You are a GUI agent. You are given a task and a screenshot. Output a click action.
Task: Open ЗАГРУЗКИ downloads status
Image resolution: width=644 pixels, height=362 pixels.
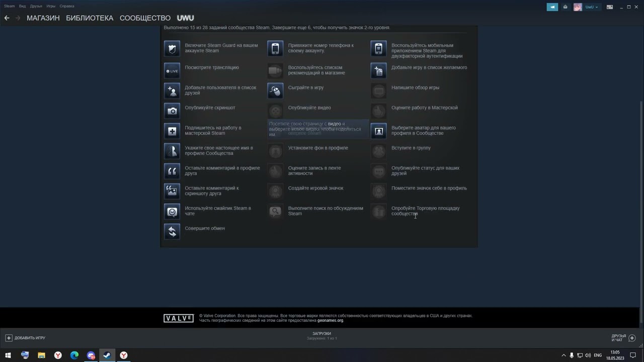(321, 335)
